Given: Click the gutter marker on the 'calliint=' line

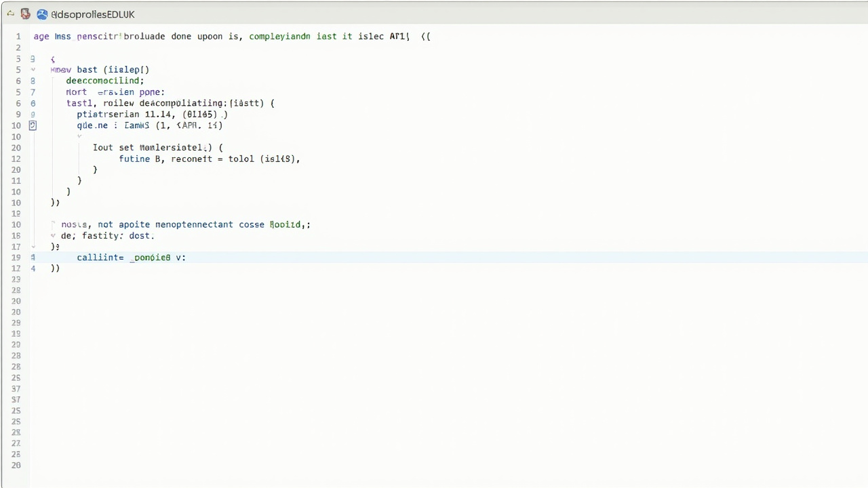Looking at the screenshot, I should tap(33, 258).
